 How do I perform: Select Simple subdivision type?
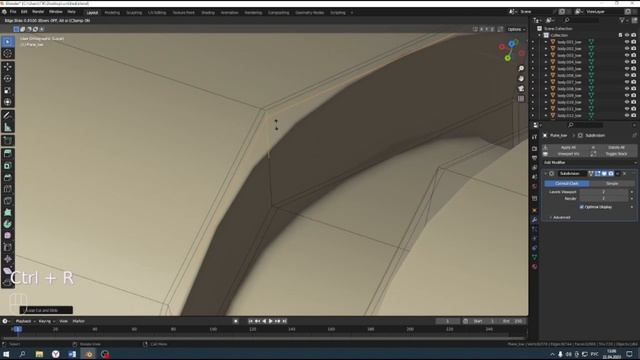click(x=612, y=184)
